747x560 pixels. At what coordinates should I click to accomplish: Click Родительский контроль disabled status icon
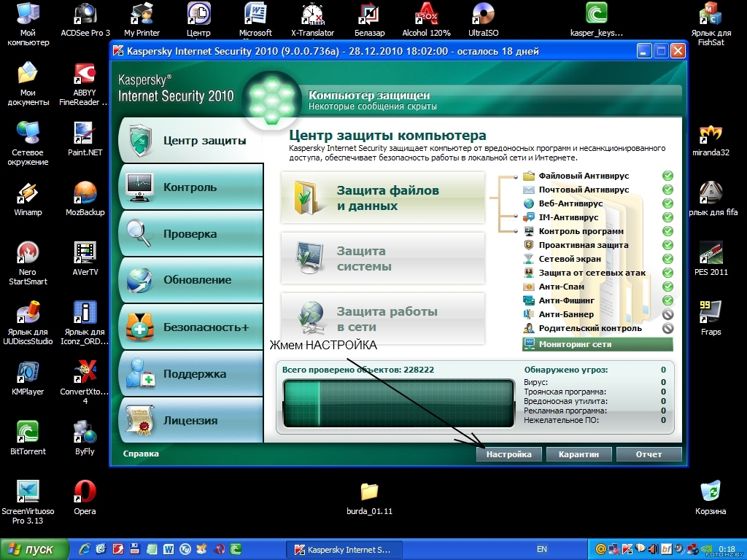pos(668,328)
